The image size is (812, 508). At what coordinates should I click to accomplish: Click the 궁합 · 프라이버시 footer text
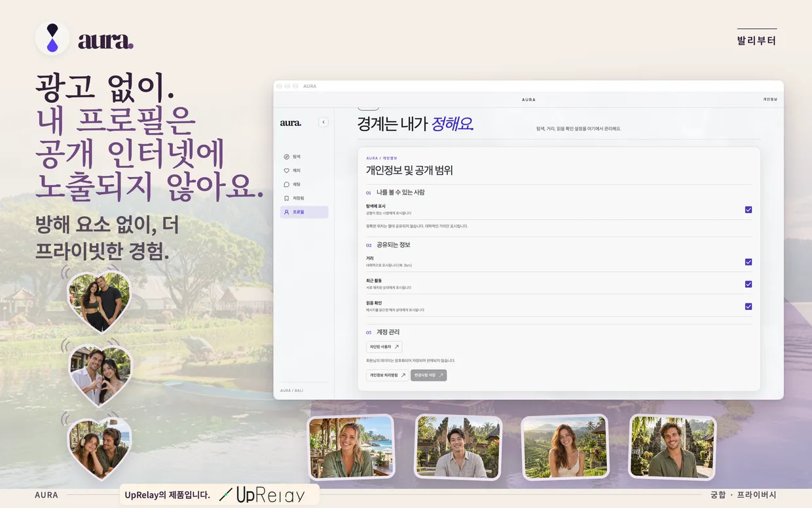coord(743,495)
